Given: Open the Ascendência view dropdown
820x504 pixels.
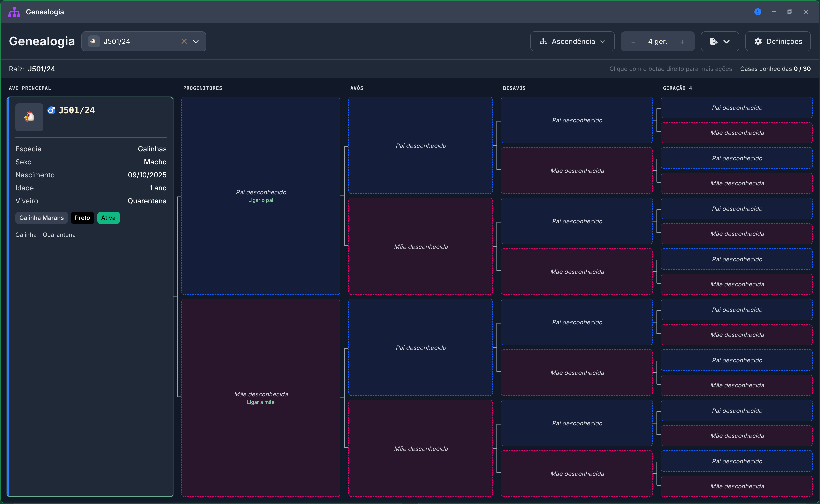Looking at the screenshot, I should pos(572,41).
